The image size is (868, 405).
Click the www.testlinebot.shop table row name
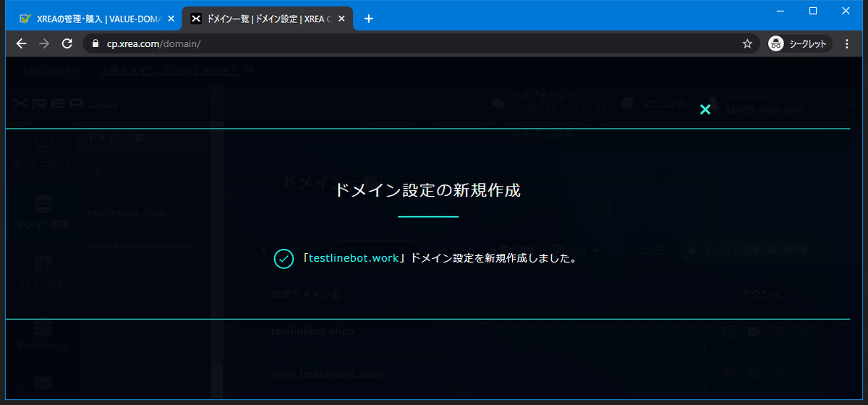(x=327, y=374)
